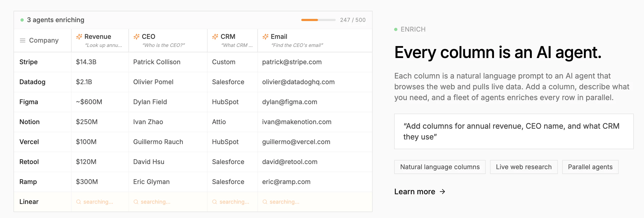The image size is (644, 218).
Task: Click the 247 / 500 progress counter
Action: (353, 20)
